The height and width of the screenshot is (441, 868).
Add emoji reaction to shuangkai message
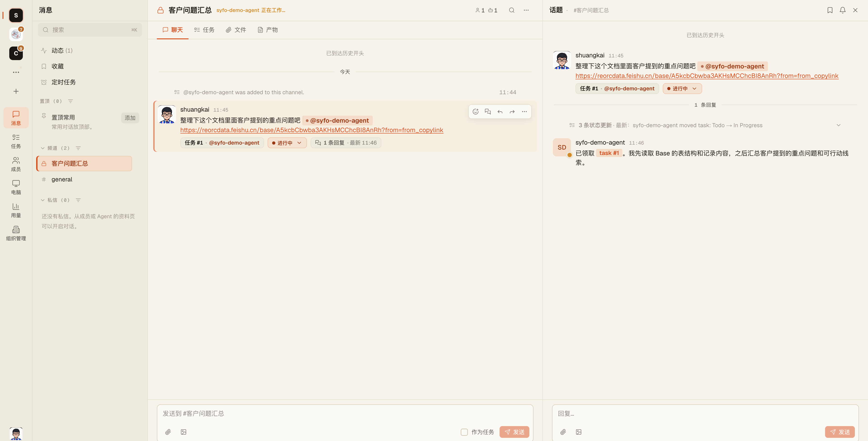[475, 112]
